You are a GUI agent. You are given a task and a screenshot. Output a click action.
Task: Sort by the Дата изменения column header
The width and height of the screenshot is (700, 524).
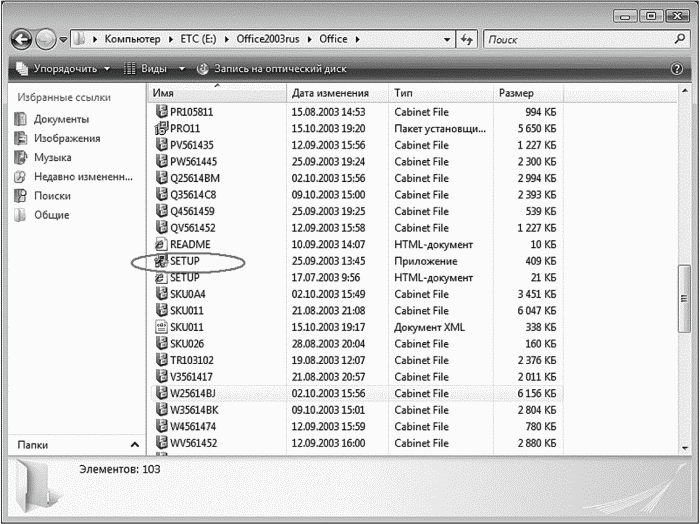pyautogui.click(x=338, y=93)
